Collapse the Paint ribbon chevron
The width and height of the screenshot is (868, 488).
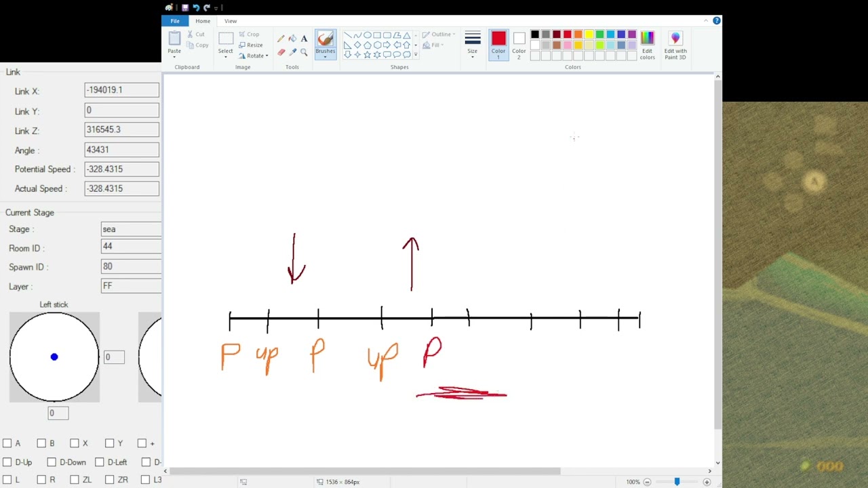706,21
